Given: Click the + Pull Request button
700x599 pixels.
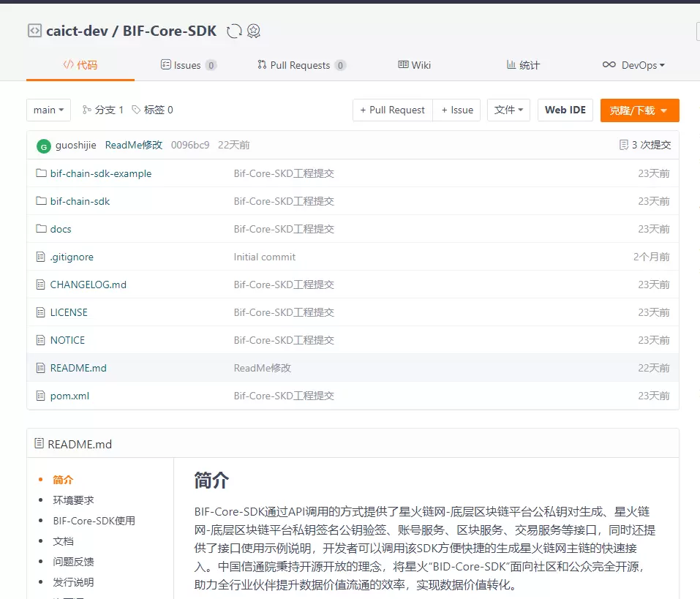Looking at the screenshot, I should point(392,110).
